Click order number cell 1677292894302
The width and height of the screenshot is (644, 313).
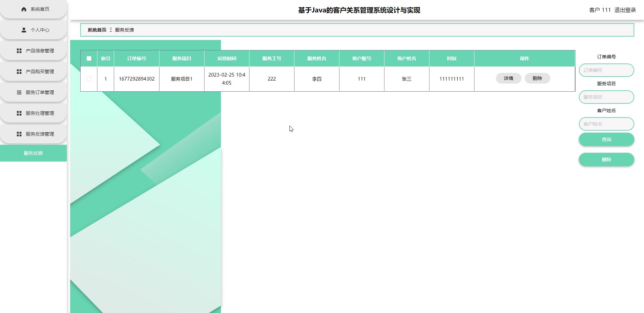(x=137, y=79)
